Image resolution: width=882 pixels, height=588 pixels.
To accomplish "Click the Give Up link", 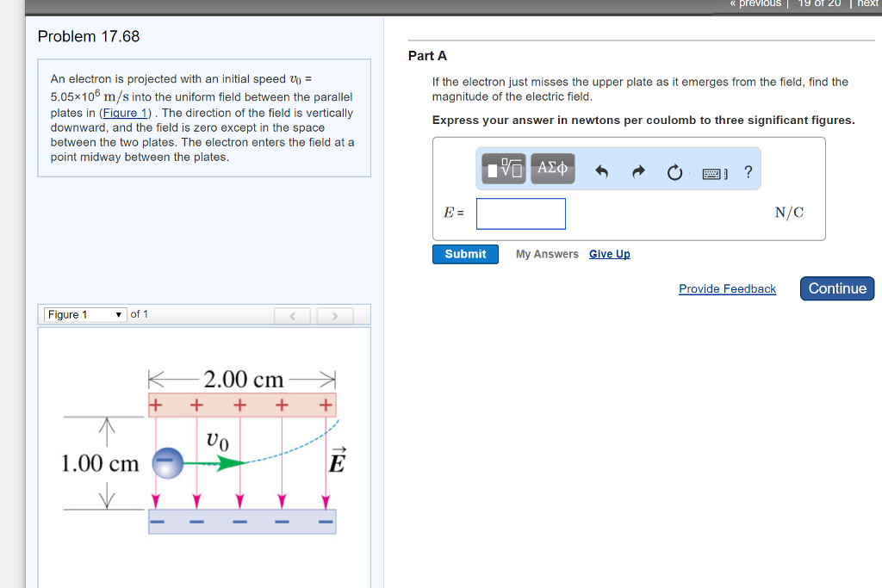I will (x=609, y=254).
